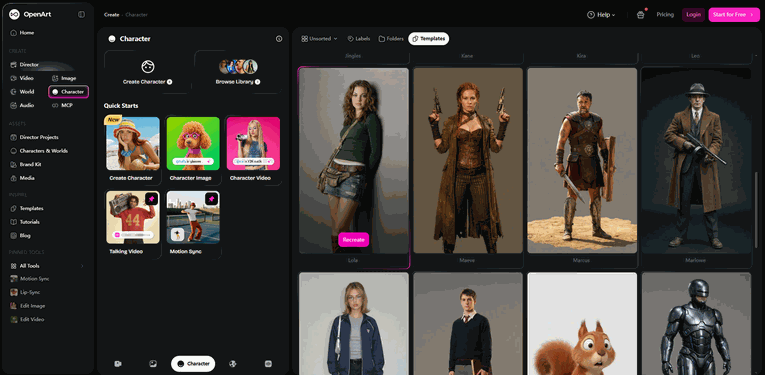Open Image creation tool
The width and height of the screenshot is (765, 375).
(64, 78)
